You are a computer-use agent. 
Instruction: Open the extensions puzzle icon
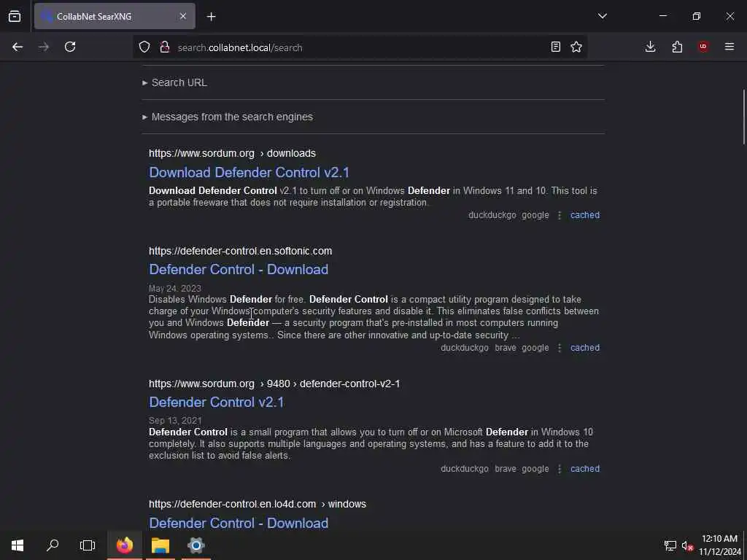[677, 47]
